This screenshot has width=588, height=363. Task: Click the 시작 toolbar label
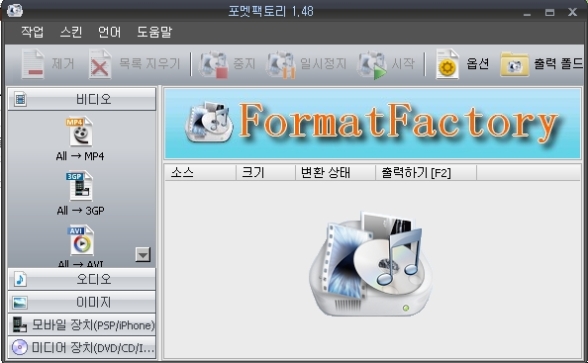point(403,63)
